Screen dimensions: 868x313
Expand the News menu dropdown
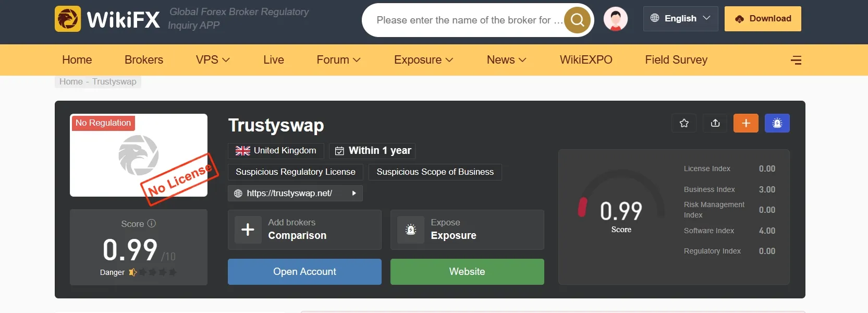tap(522, 60)
